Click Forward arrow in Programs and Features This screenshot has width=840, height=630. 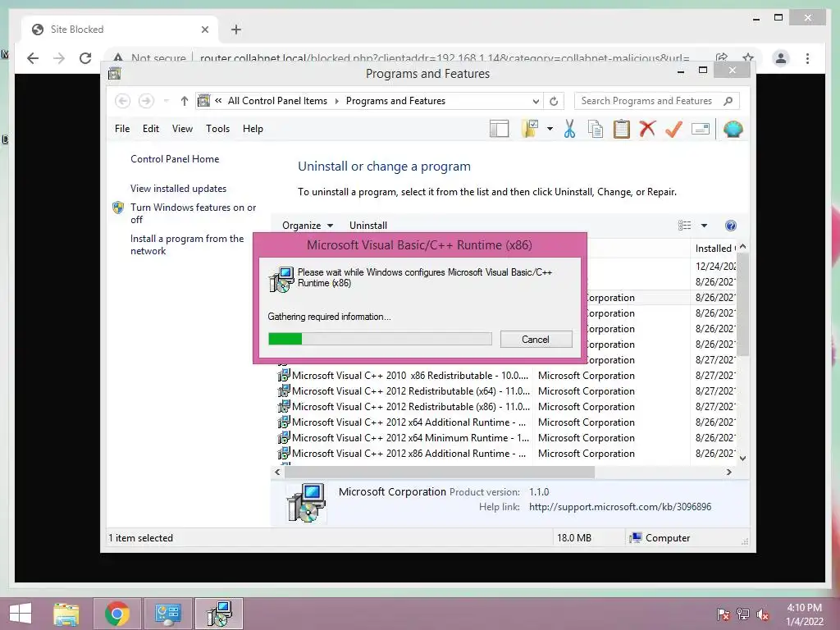coord(146,101)
